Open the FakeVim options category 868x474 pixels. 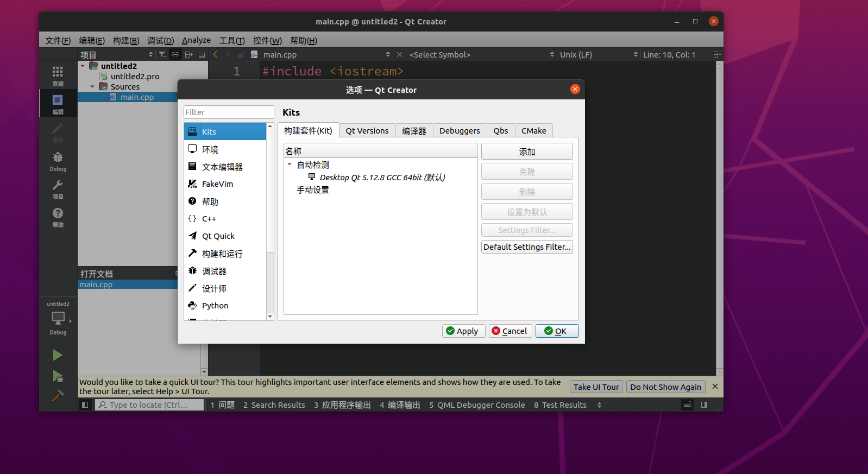[x=225, y=184]
